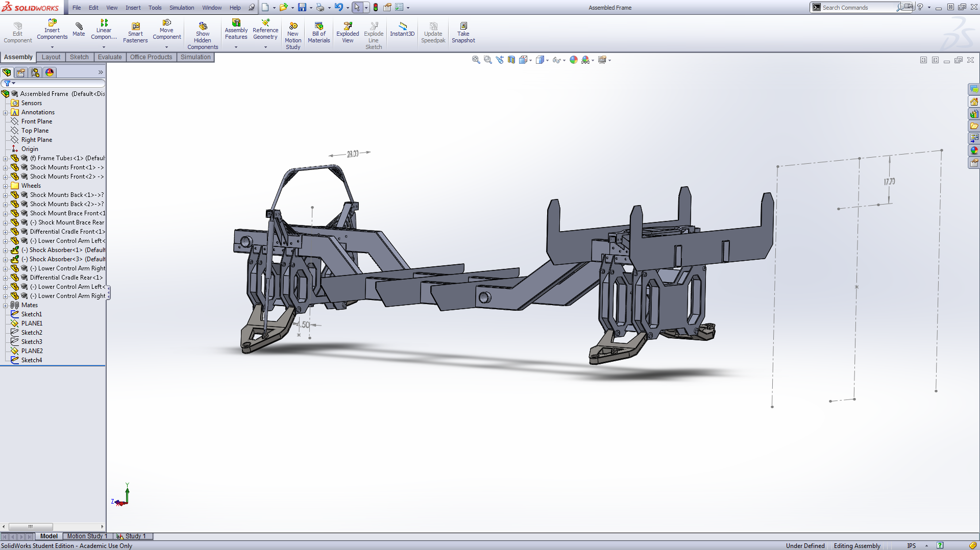Open Bill of Materials
Screen dimensions: 980x550
click(319, 33)
